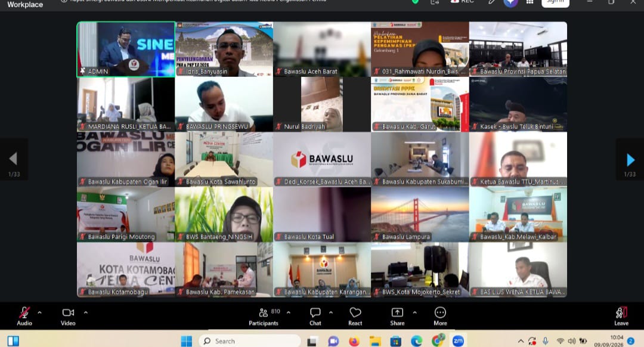The height and width of the screenshot is (347, 644).
Task: Open the Windows Start menu
Action: click(x=187, y=341)
